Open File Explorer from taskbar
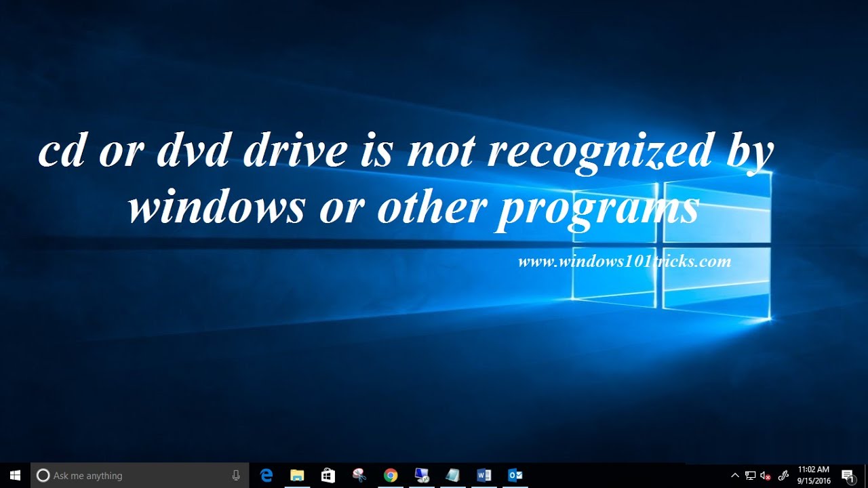Screen dimensions: 868x488 297,475
